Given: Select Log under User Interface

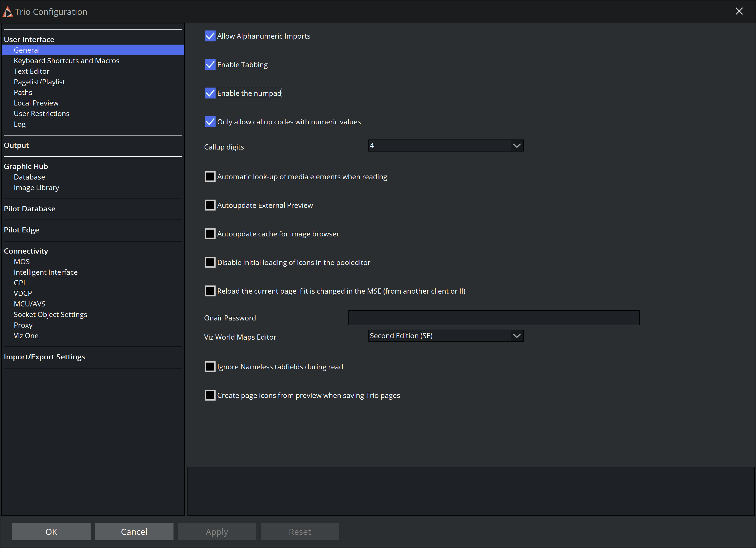Looking at the screenshot, I should coord(20,124).
